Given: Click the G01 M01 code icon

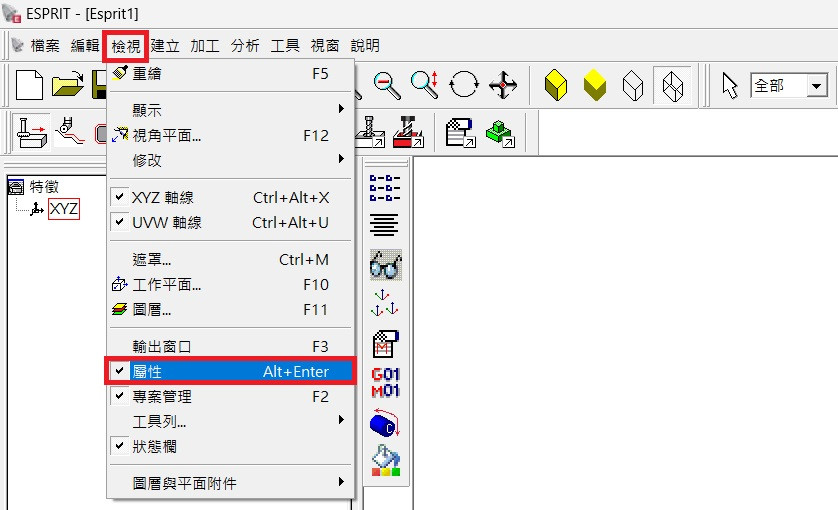Looking at the screenshot, I should (385, 383).
